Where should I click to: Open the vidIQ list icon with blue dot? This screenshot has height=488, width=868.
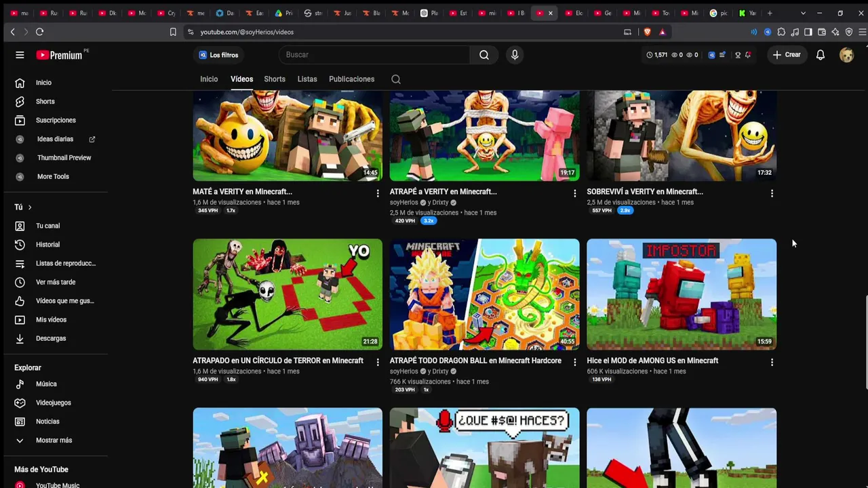pyautogui.click(x=723, y=55)
